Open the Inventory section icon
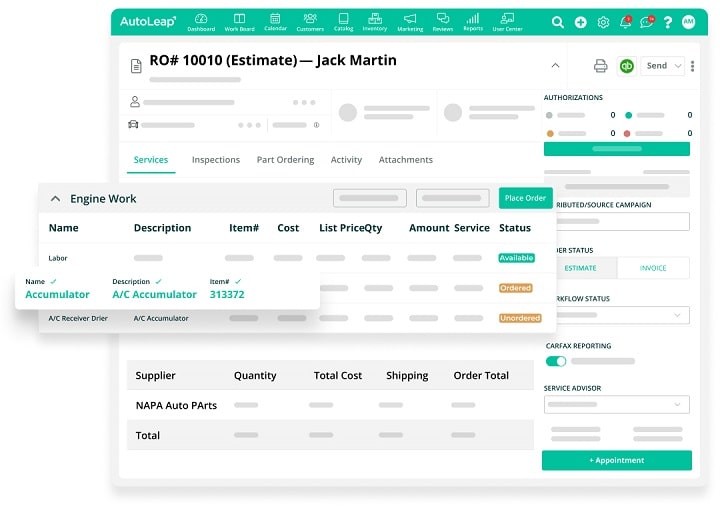The width and height of the screenshot is (720, 516). tap(375, 21)
